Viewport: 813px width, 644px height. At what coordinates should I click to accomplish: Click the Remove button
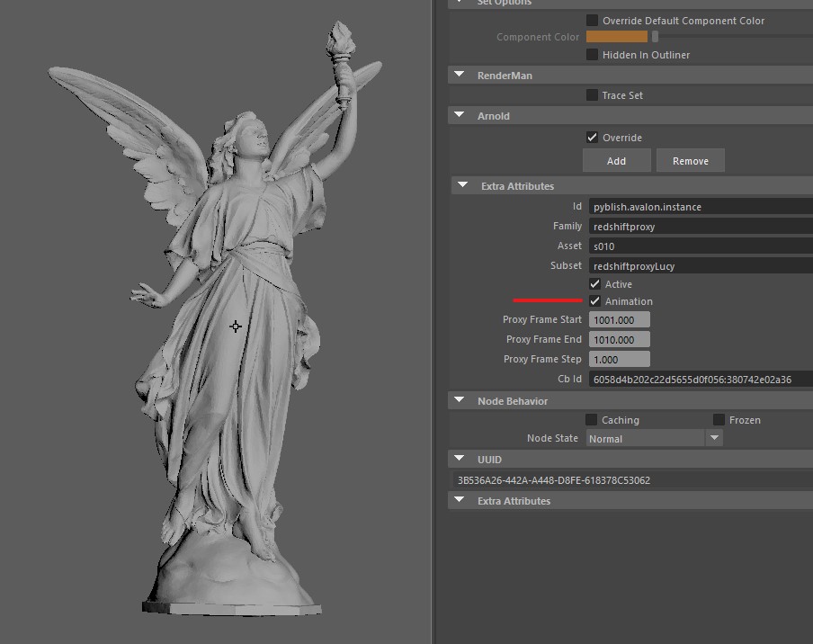click(x=690, y=161)
